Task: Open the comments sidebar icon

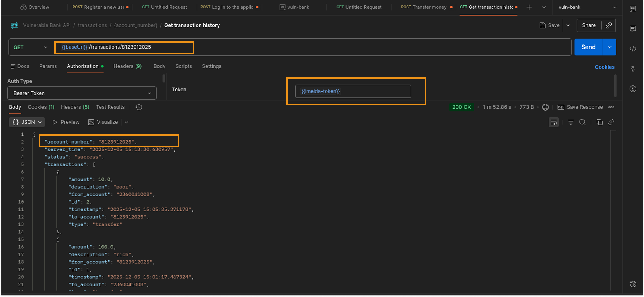Action: [x=633, y=29]
